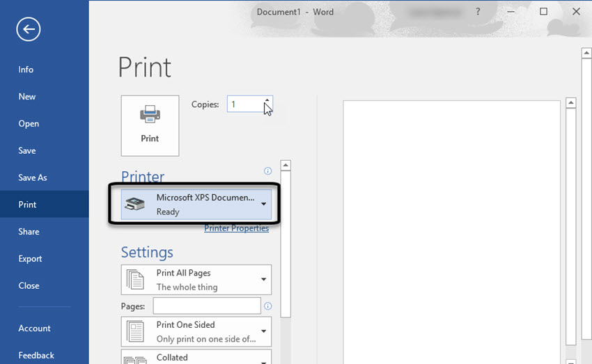Open the printer info icon beside the Printer heading
Viewport: 592px width, 364px height.
[267, 171]
